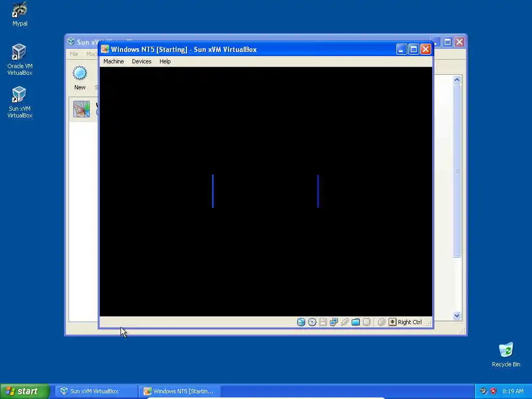This screenshot has width=532, height=399.
Task: Click the shared folders status icon
Action: 355,322
